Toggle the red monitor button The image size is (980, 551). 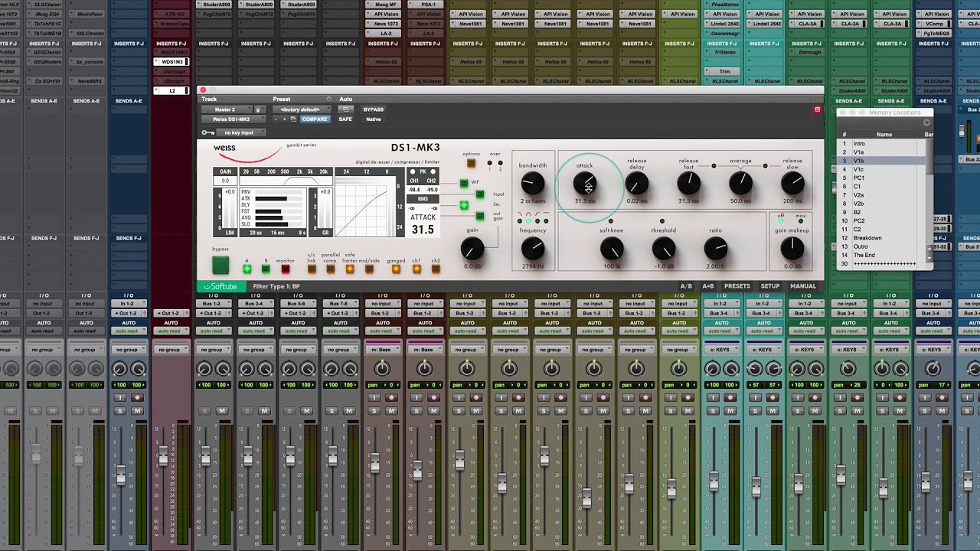click(x=286, y=269)
